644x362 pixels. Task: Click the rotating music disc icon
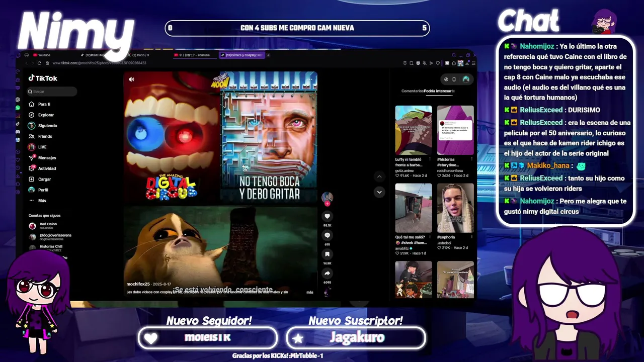327,292
